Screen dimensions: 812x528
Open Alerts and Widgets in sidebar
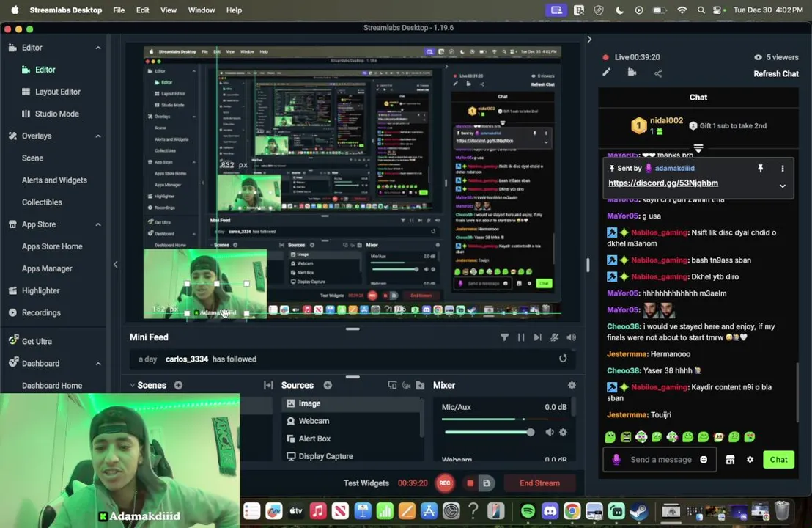54,180
